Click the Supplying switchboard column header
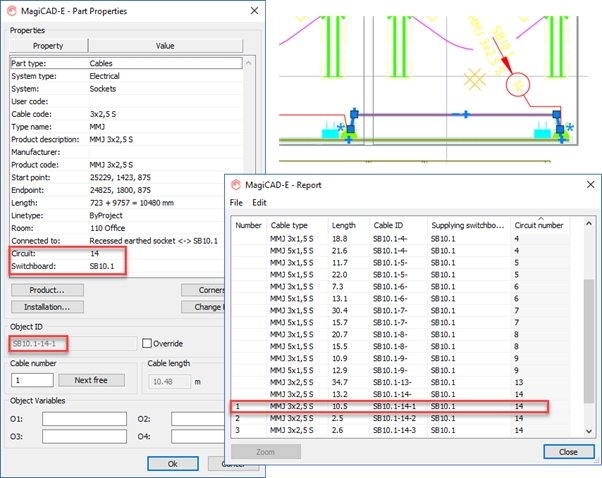602x478 pixels. pos(468,225)
